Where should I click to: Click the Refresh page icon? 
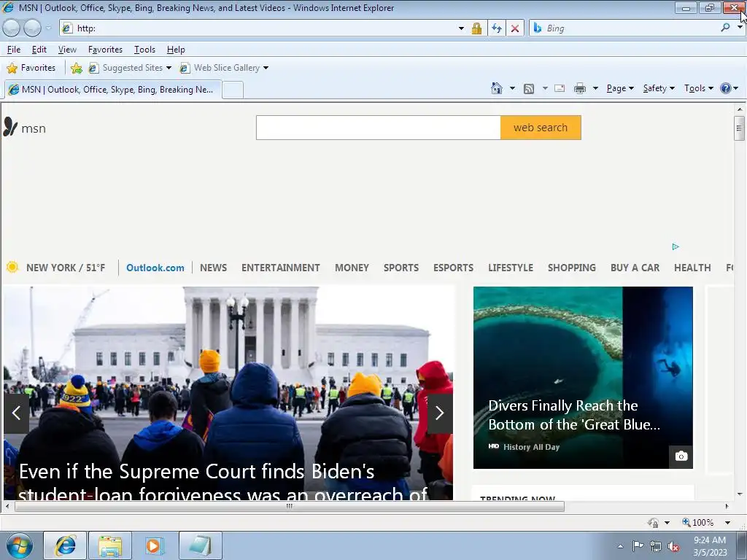coord(497,28)
